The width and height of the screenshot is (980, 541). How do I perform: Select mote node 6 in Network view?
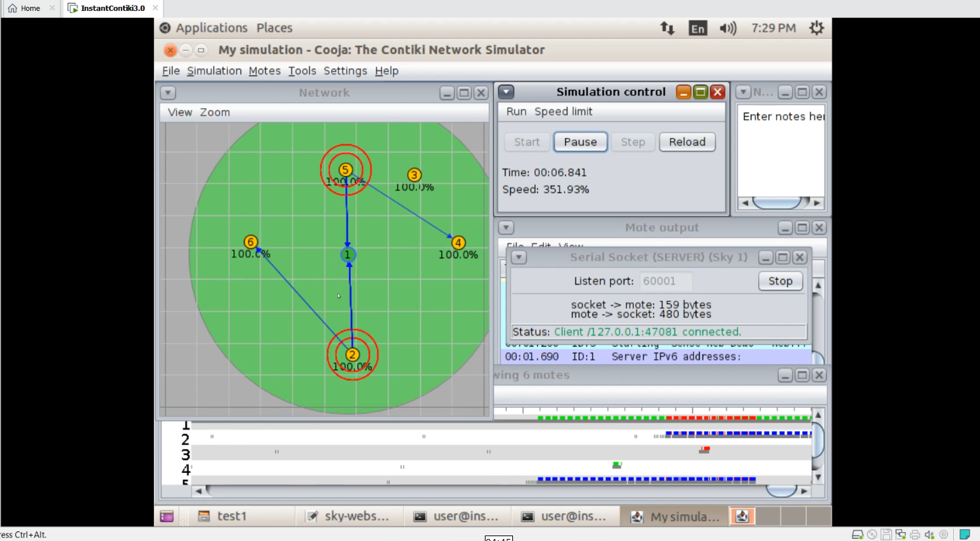[251, 242]
